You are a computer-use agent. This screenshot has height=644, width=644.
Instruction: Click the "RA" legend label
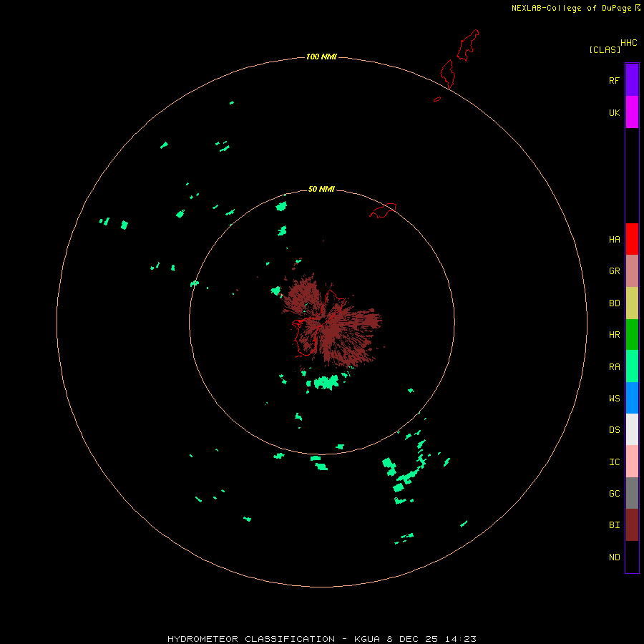pos(614,367)
